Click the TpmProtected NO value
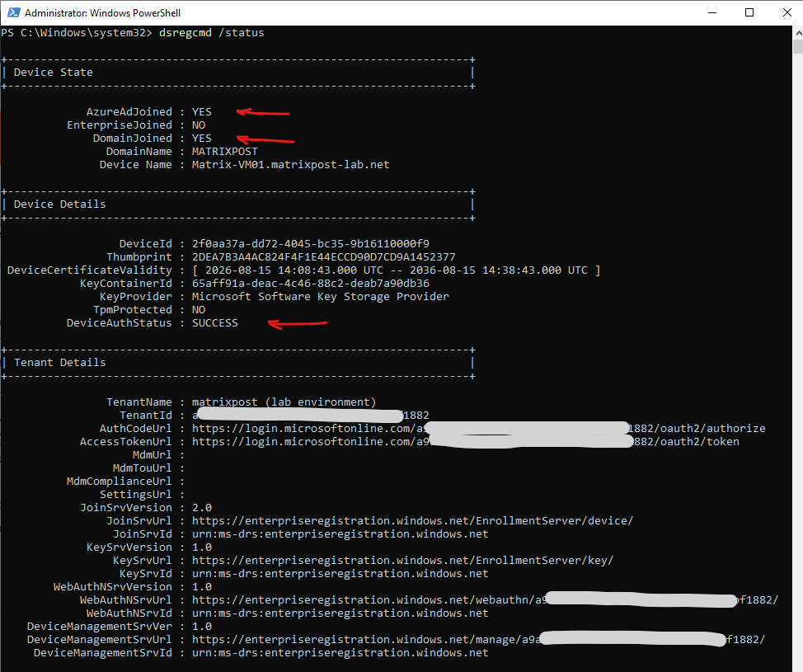Image resolution: width=803 pixels, height=672 pixels. 199,310
